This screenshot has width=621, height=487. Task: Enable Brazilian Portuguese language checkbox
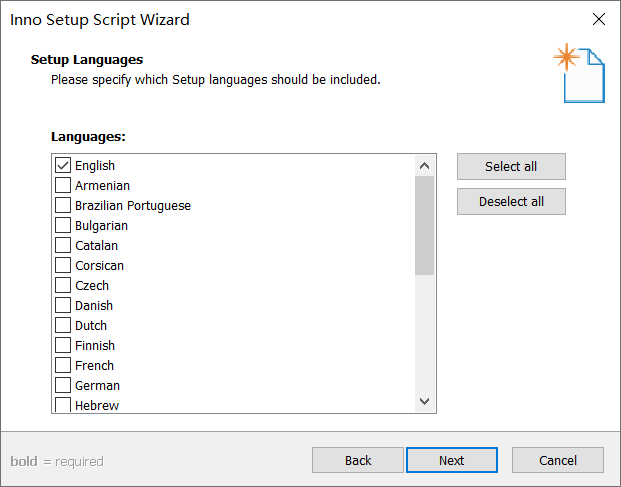pyautogui.click(x=63, y=205)
